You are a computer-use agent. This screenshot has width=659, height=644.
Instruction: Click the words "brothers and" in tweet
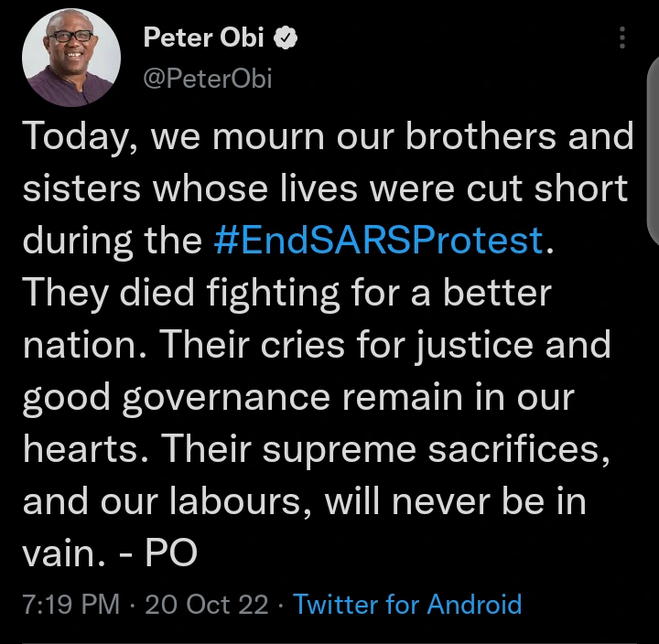[x=531, y=136]
